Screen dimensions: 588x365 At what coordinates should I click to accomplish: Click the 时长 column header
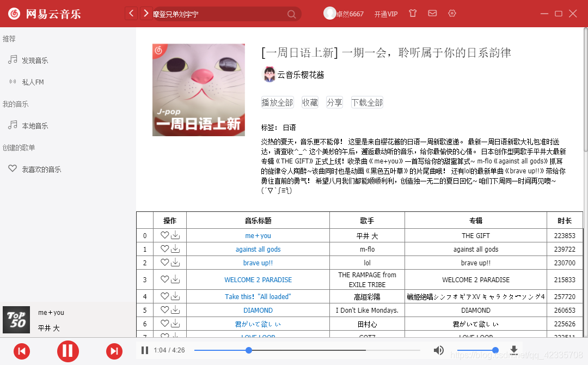click(565, 221)
